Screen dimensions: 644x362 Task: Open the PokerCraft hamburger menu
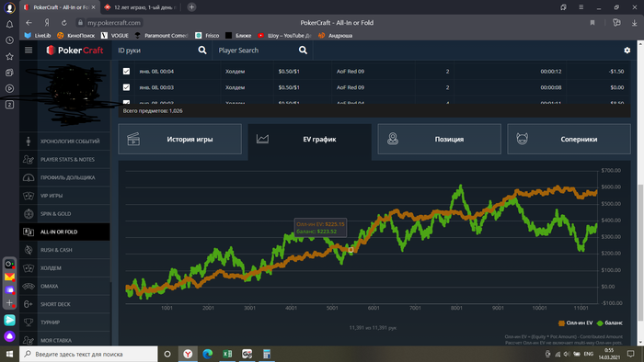(x=29, y=50)
